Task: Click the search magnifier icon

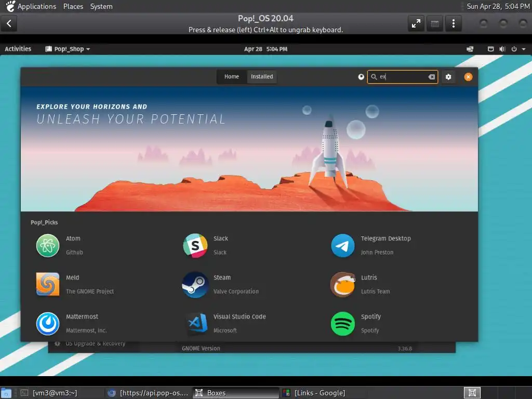Action: (x=374, y=77)
